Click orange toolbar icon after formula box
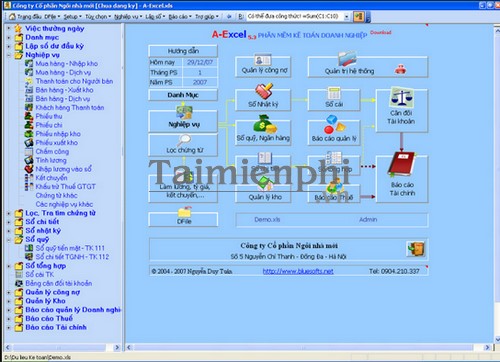This screenshot has height=362, width=500. point(358,16)
